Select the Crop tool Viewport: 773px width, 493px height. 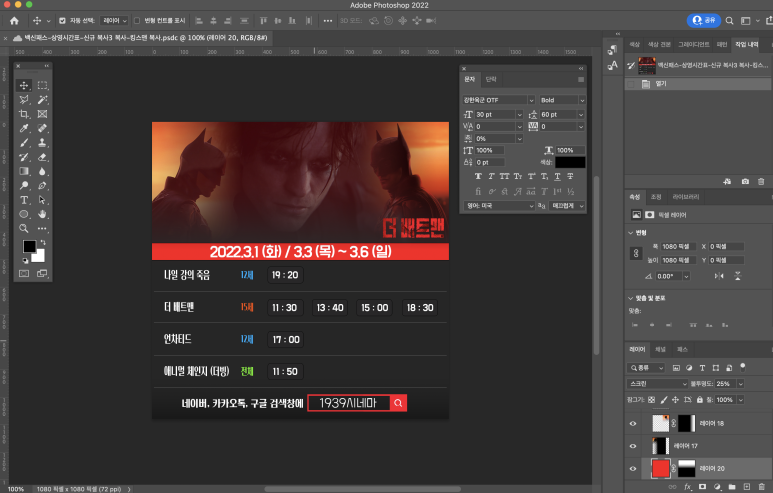(x=24, y=114)
